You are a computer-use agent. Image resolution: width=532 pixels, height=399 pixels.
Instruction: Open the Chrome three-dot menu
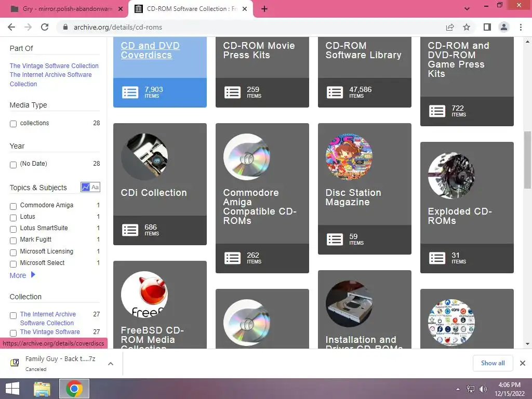[521, 27]
